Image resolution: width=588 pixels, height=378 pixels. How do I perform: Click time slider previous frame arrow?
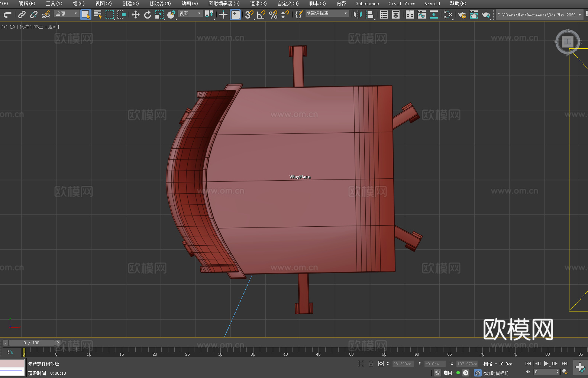6,343
